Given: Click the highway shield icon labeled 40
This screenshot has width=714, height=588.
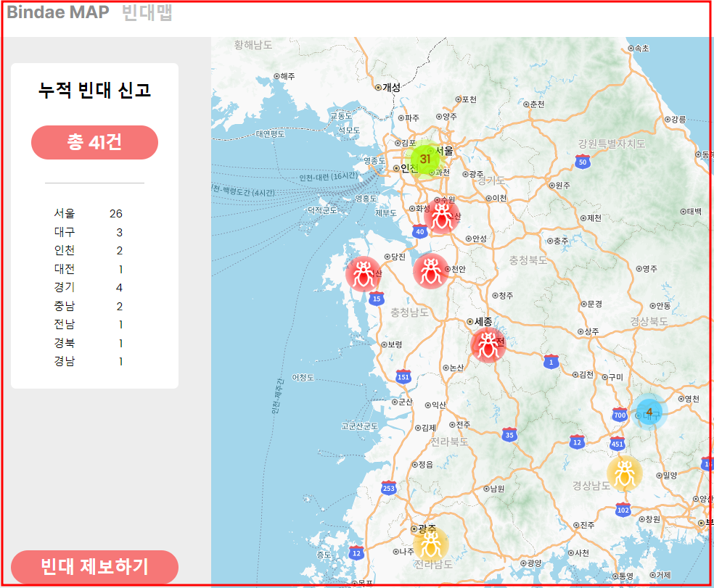Looking at the screenshot, I should (x=419, y=232).
